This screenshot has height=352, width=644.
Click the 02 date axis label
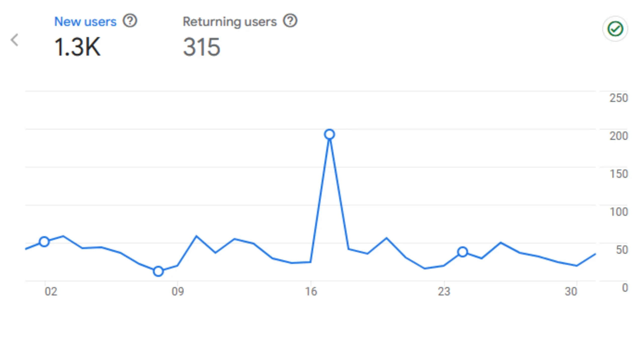pyautogui.click(x=51, y=292)
